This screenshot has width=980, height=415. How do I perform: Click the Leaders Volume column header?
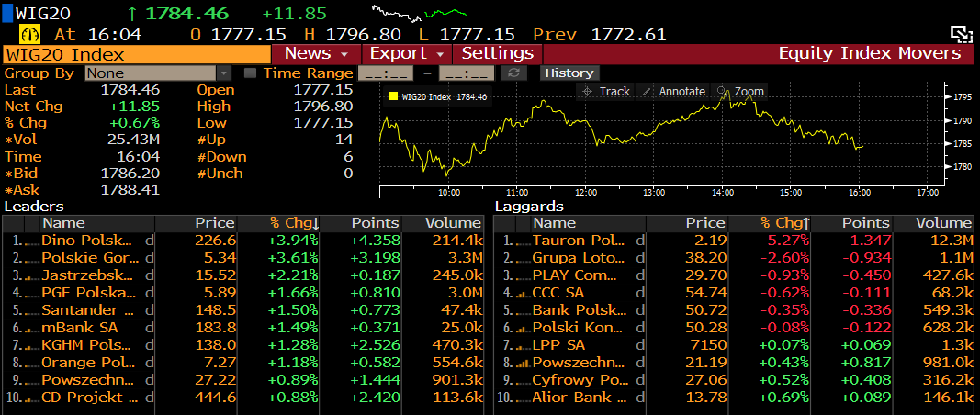[x=443, y=223]
